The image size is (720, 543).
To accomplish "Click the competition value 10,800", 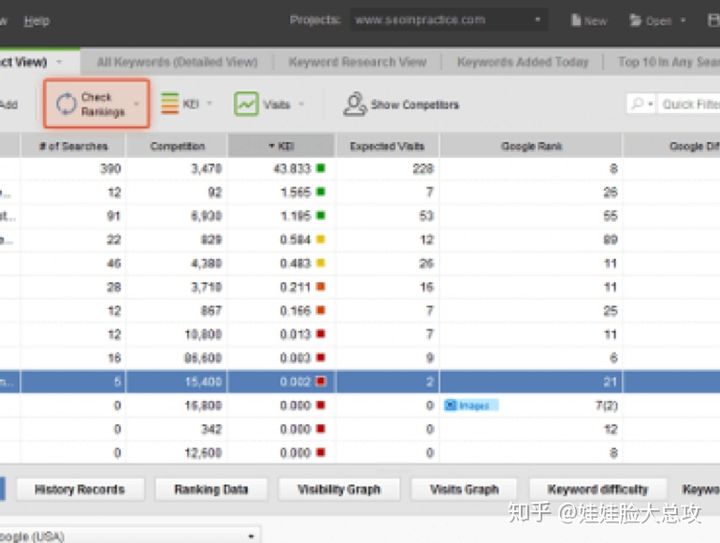I will pos(203,334).
